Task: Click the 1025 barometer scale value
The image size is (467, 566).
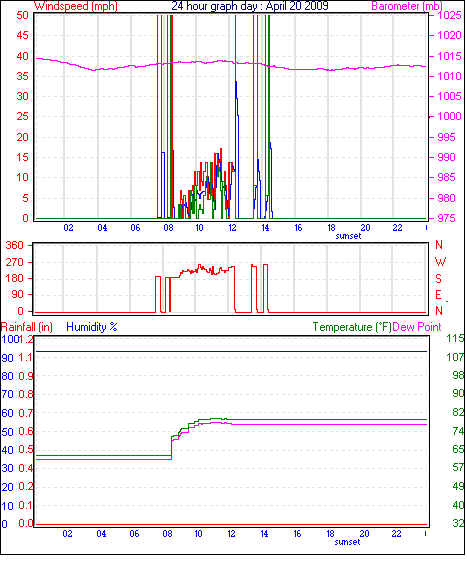Action: [x=449, y=15]
